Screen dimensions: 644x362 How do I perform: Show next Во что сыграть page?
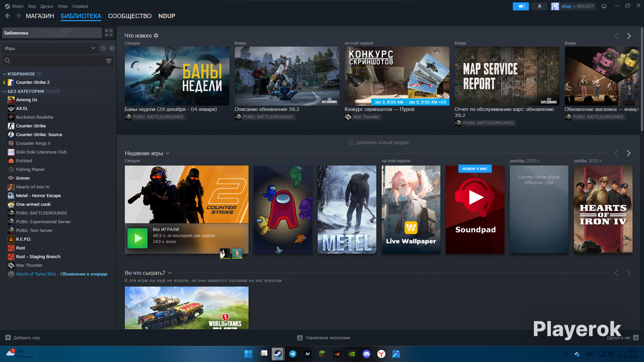click(628, 273)
